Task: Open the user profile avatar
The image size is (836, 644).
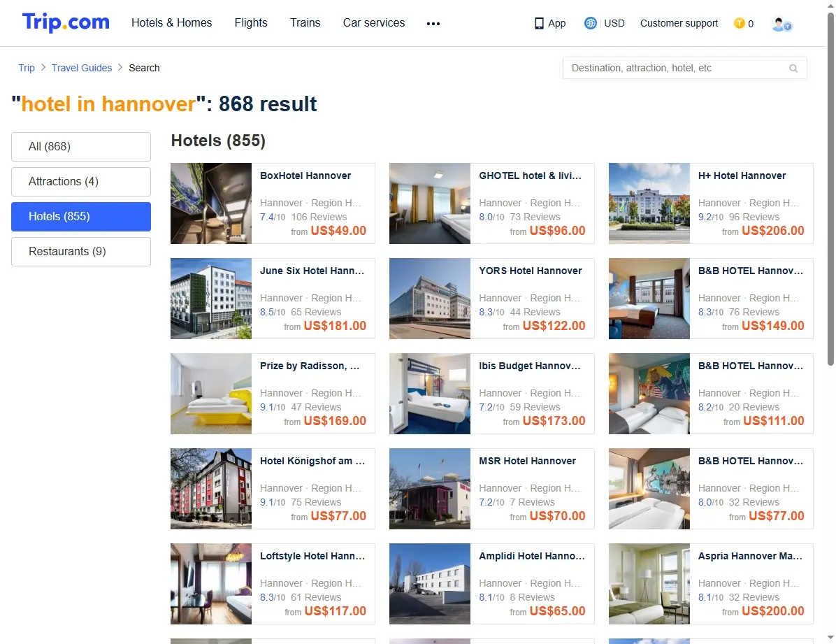Action: pos(781,24)
